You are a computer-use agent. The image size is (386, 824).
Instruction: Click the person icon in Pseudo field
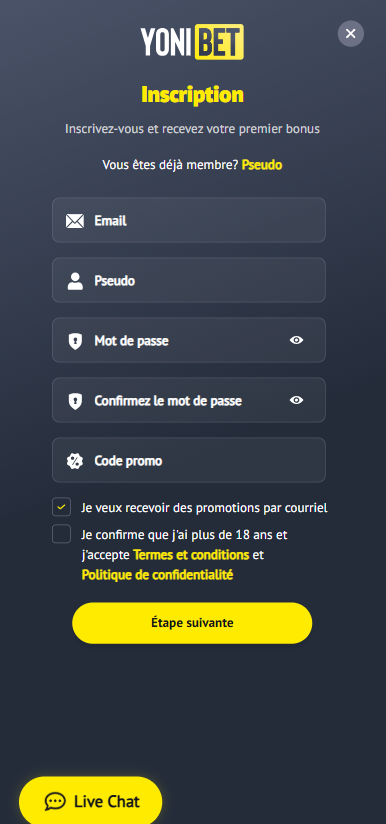[x=75, y=281]
